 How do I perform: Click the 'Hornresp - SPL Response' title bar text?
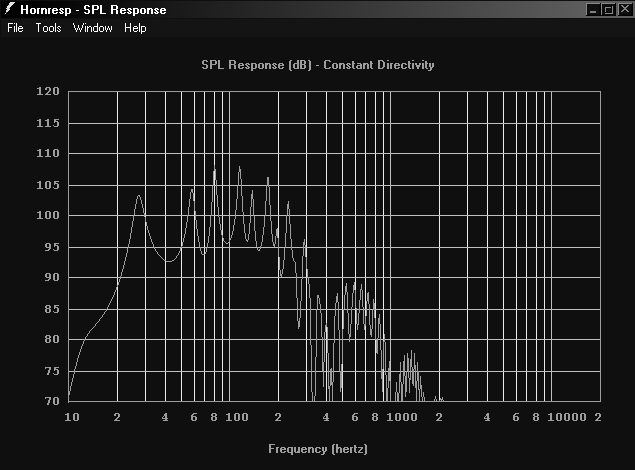click(93, 10)
